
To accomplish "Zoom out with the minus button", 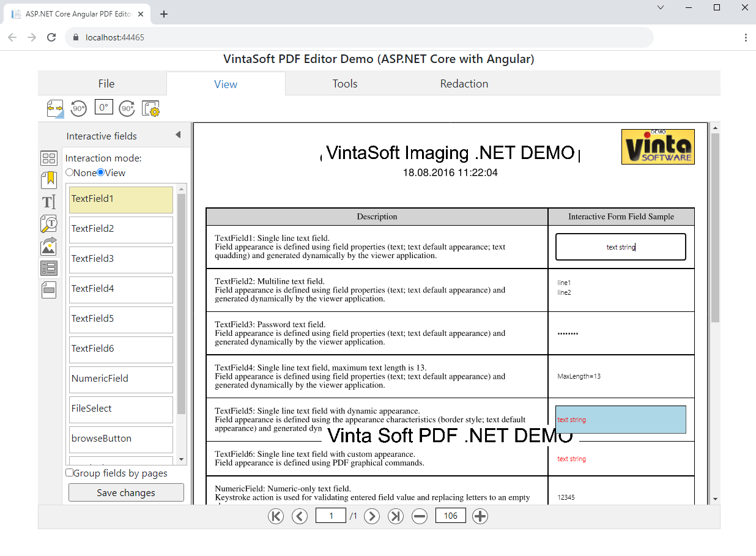I will 420,516.
